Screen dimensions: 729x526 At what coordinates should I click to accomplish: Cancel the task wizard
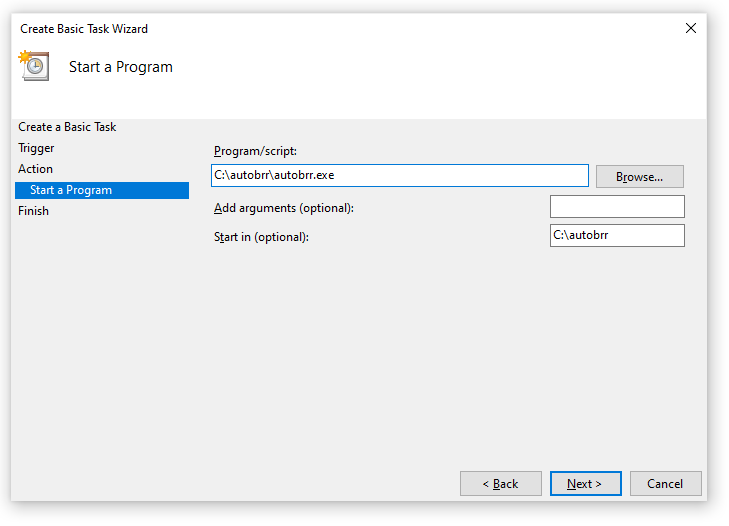click(x=665, y=484)
